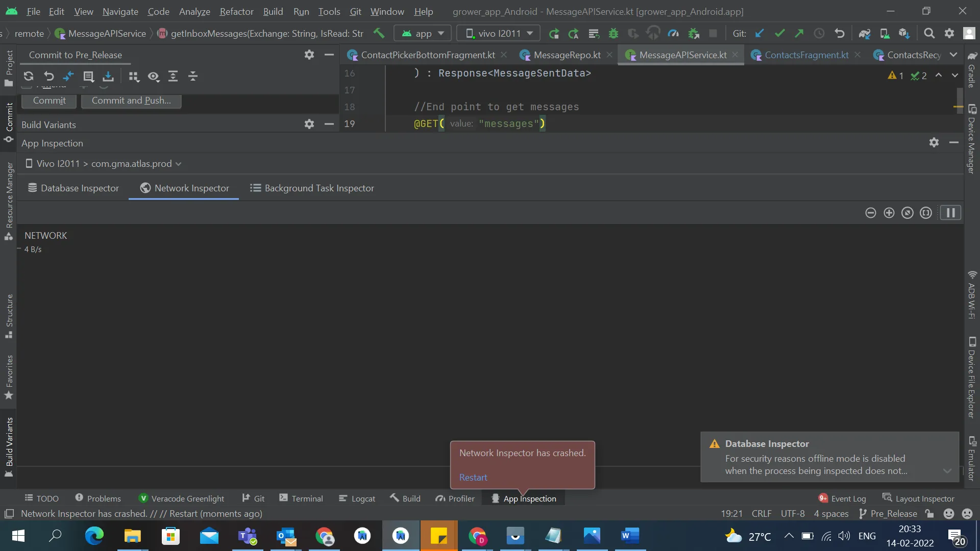
Task: Switch to the Database Inspector tab
Action: (73, 188)
